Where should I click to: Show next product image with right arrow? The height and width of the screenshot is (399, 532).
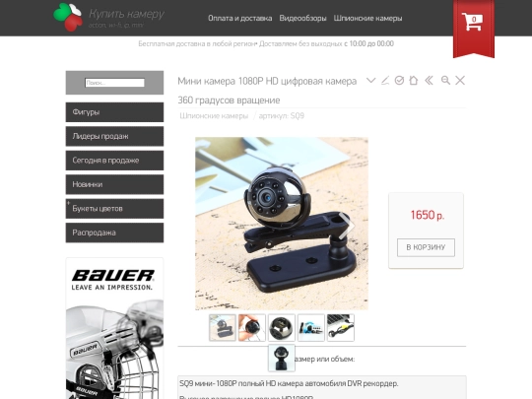[x=346, y=225]
